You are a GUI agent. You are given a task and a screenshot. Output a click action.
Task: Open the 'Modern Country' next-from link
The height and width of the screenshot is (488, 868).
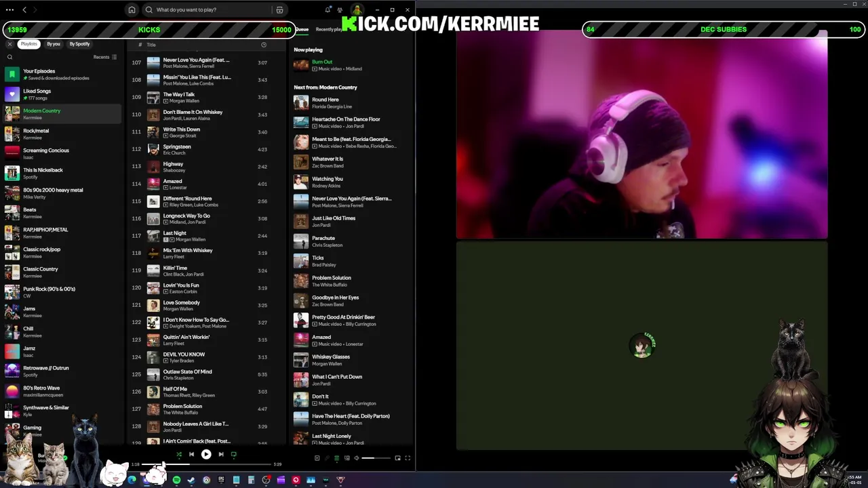click(x=338, y=87)
